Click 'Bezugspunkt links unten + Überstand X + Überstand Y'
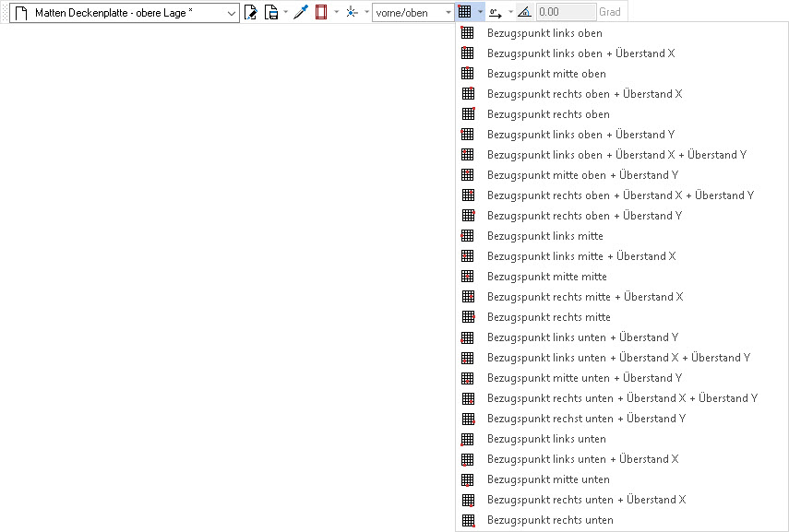Viewport: 789px width, 532px height. pos(622,358)
